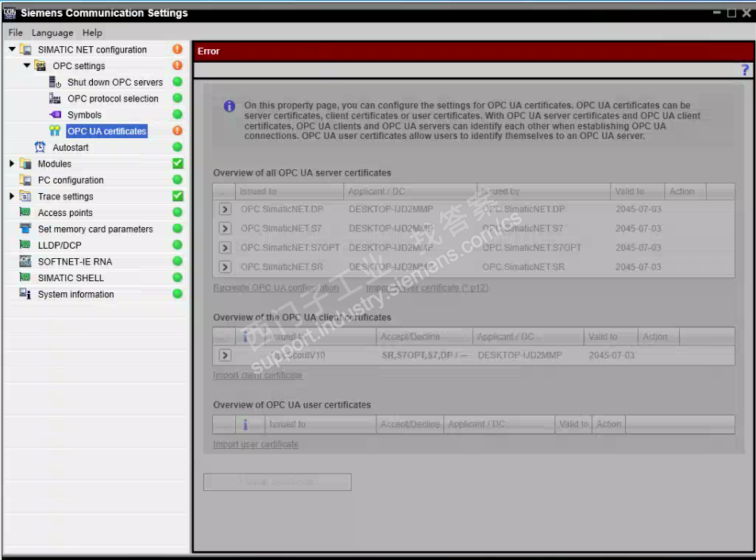Click the Symbols tree icon
This screenshot has width=756, height=560.
click(x=55, y=115)
